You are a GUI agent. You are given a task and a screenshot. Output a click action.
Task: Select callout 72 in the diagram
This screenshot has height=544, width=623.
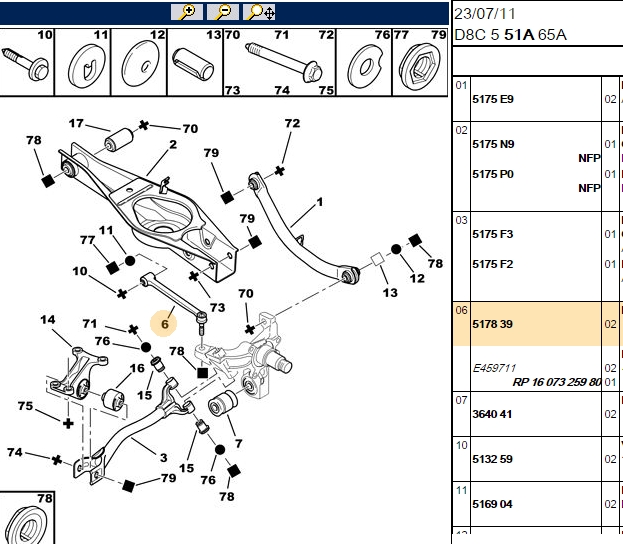(x=292, y=123)
